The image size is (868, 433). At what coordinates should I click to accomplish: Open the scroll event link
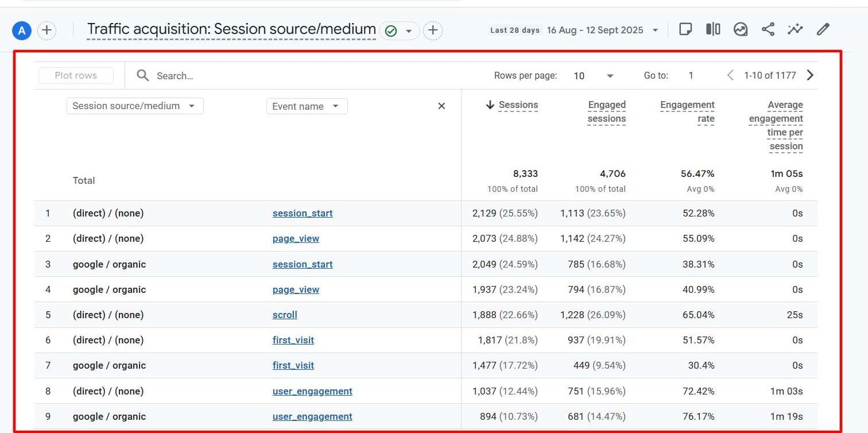pos(285,315)
